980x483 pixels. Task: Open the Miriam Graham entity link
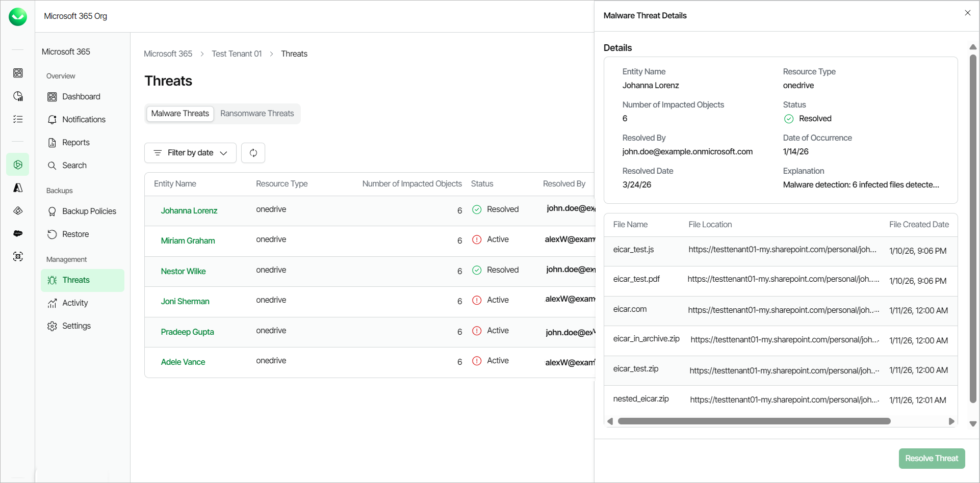point(188,241)
